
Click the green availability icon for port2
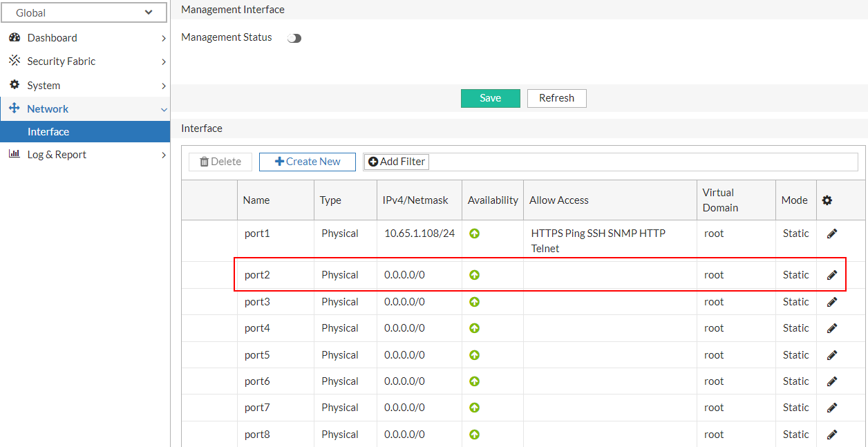coord(474,274)
